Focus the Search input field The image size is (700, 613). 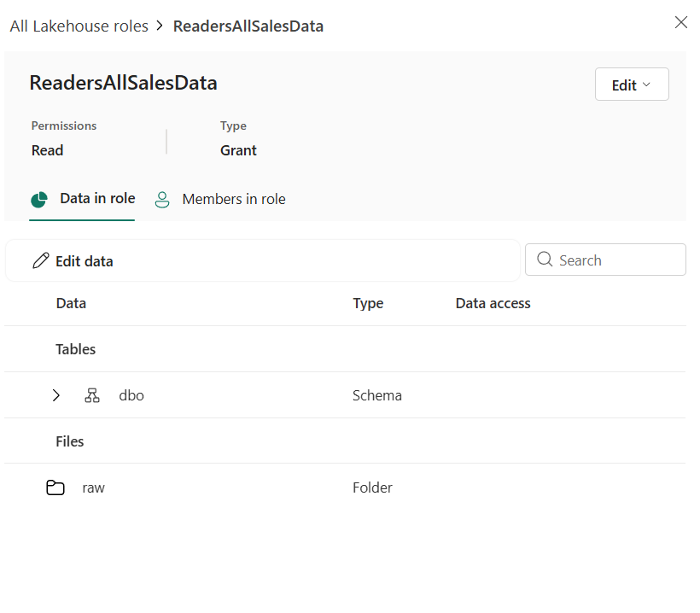[x=605, y=260]
